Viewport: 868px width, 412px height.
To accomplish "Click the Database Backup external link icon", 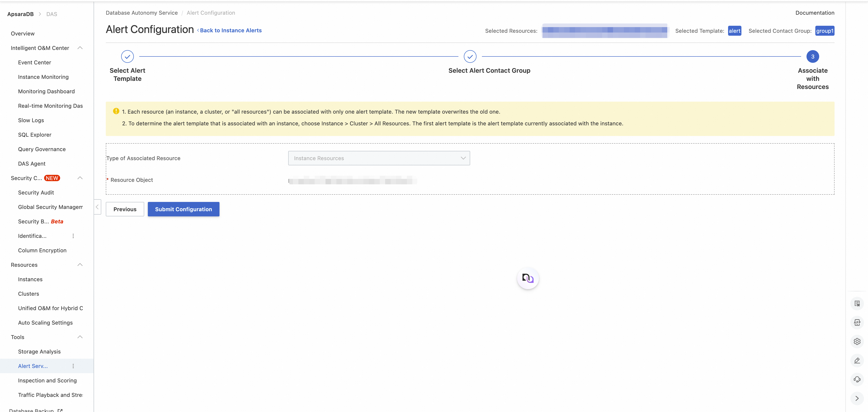I will (x=60, y=410).
